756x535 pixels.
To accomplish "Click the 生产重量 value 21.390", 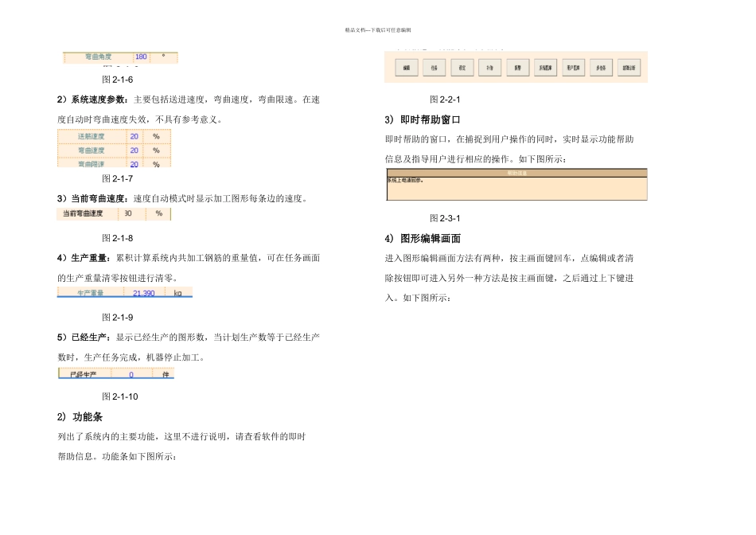I will [144, 293].
